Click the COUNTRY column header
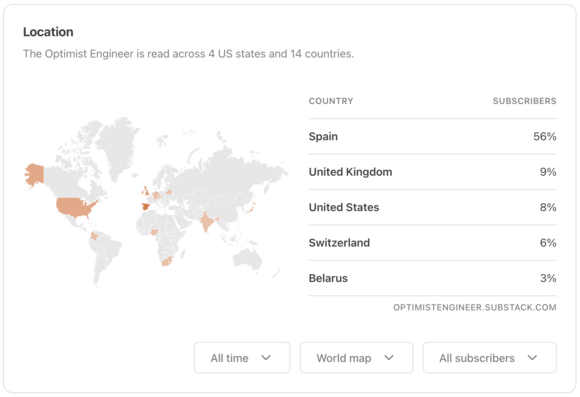Viewport: 580px width, 397px height. [x=331, y=101]
